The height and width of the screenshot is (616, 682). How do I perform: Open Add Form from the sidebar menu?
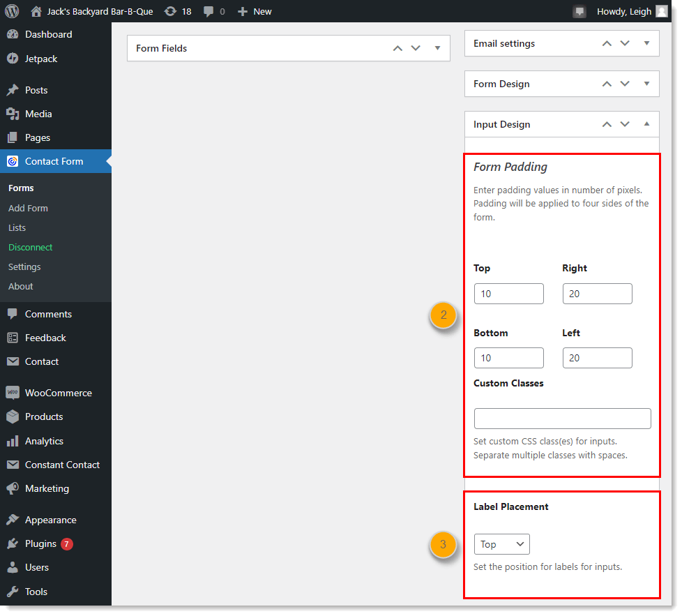coord(28,208)
